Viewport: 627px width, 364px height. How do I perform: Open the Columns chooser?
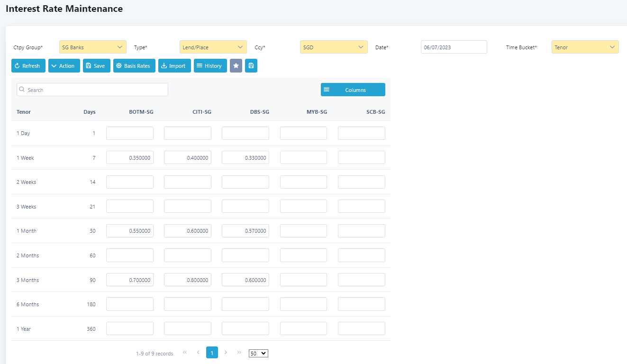353,90
